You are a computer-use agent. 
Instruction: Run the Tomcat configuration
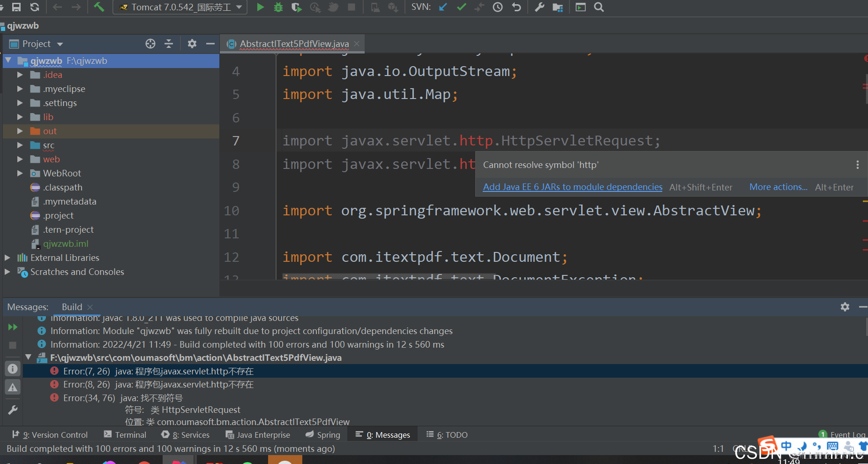coord(261,7)
